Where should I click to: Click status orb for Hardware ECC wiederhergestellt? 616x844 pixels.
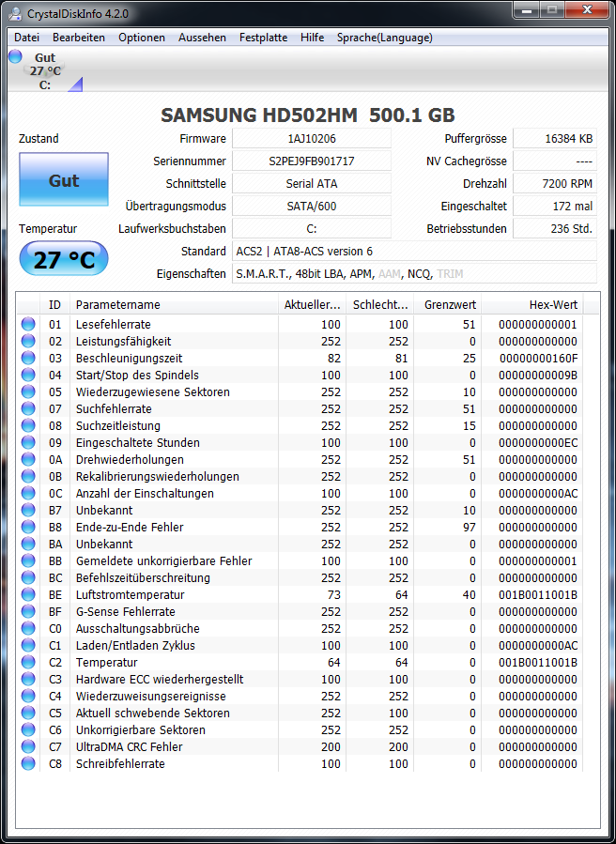pyautogui.click(x=28, y=680)
